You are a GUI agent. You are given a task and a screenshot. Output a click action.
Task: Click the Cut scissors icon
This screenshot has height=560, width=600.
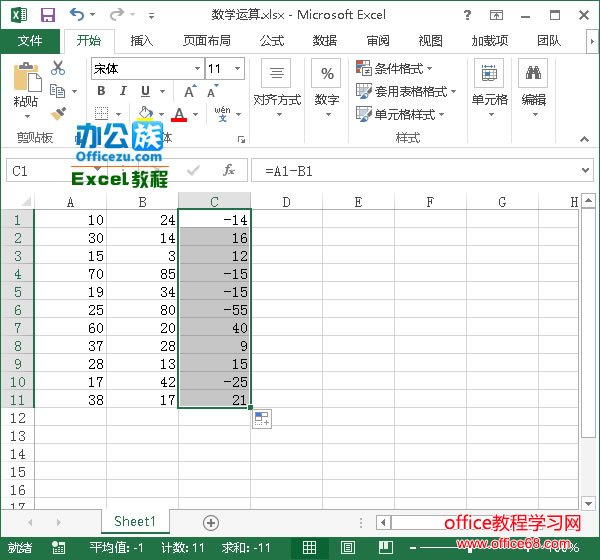[58, 68]
